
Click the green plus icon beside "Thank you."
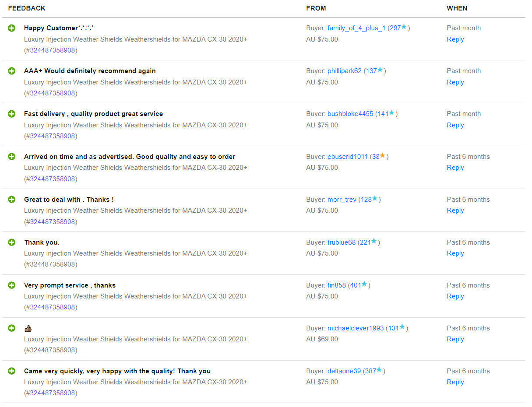tap(12, 242)
